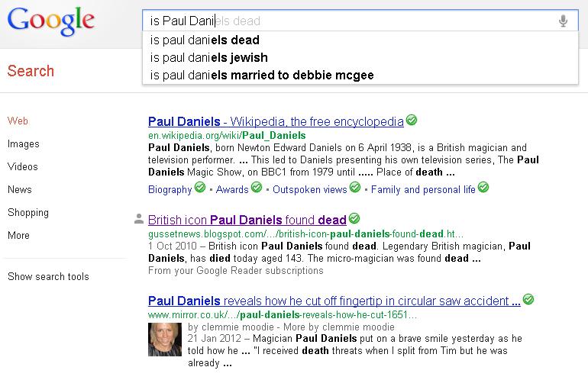The height and width of the screenshot is (380, 588).
Task: Select the Web search category
Action: [18, 121]
